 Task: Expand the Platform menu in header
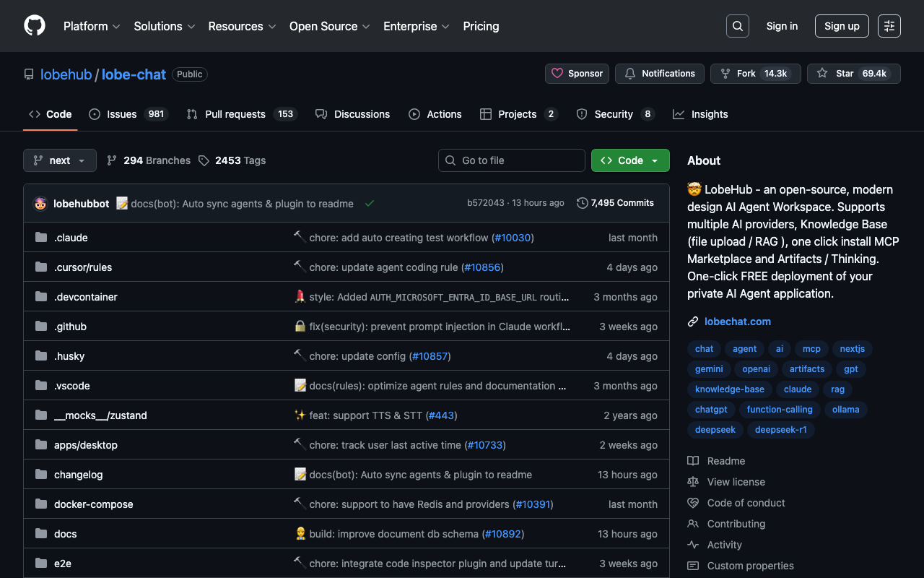pyautogui.click(x=91, y=26)
